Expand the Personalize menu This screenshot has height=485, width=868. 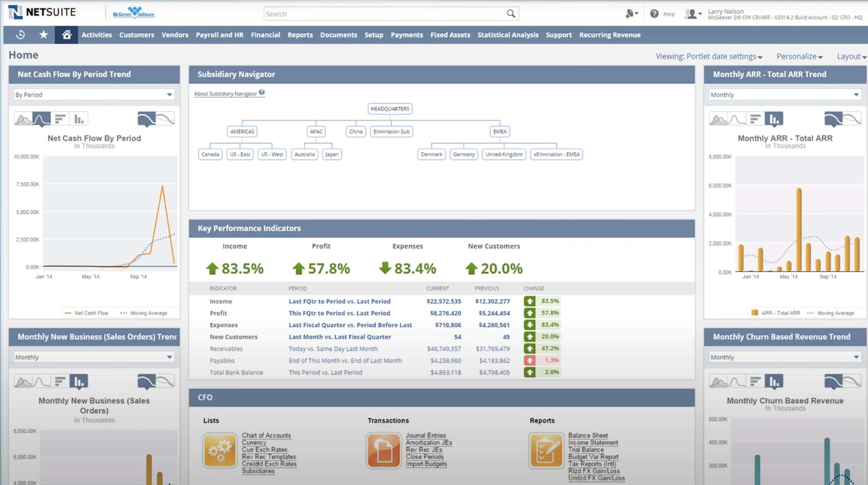(799, 56)
